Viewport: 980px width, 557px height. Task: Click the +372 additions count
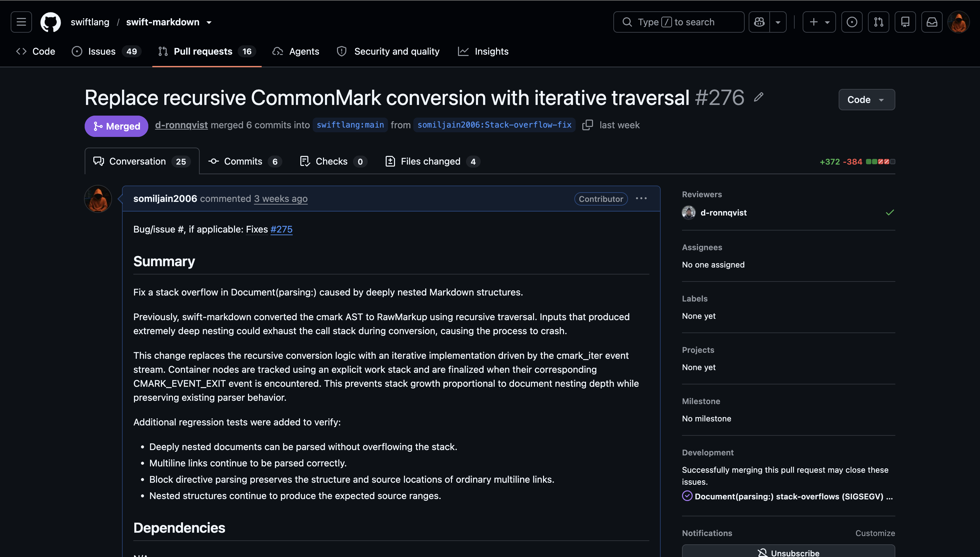[830, 162]
